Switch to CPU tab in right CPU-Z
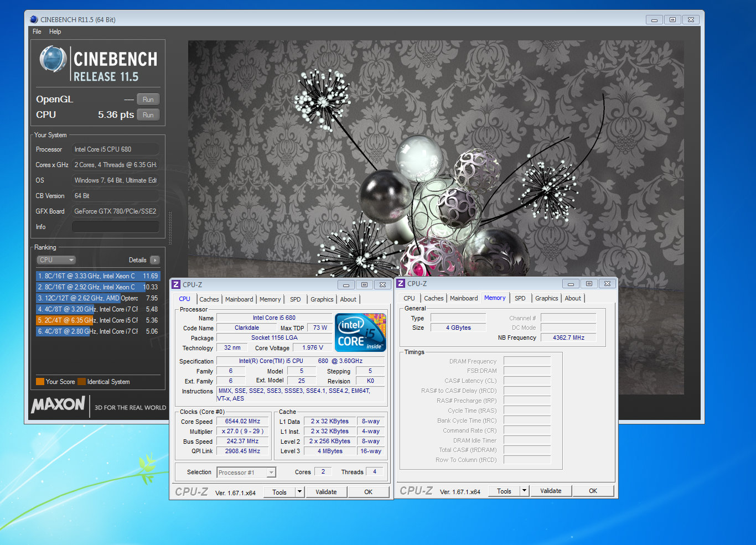 (410, 298)
